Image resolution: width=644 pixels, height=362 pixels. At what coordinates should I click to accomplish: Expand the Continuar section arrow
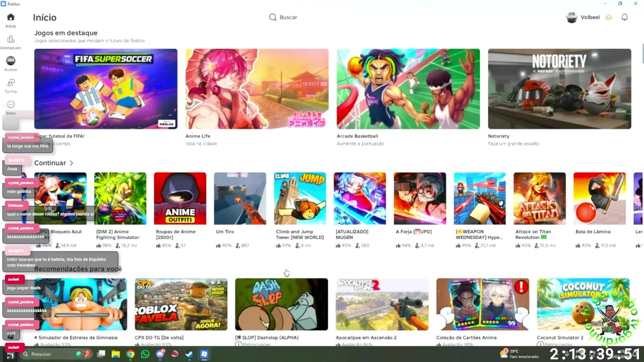71,163
